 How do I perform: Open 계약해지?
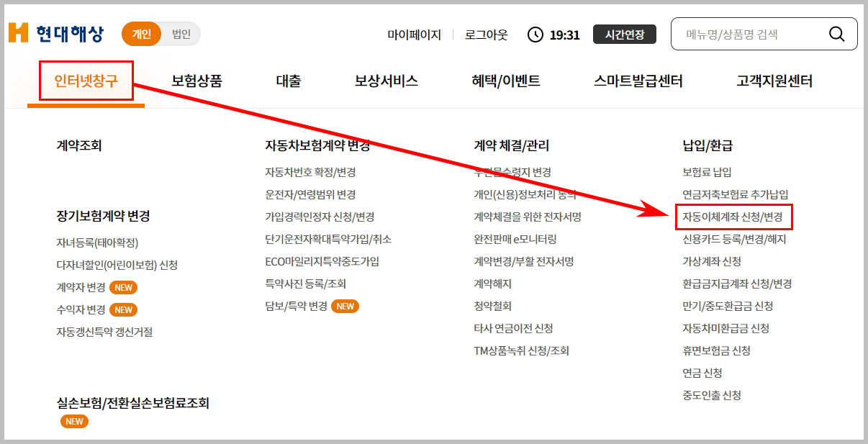pos(492,284)
